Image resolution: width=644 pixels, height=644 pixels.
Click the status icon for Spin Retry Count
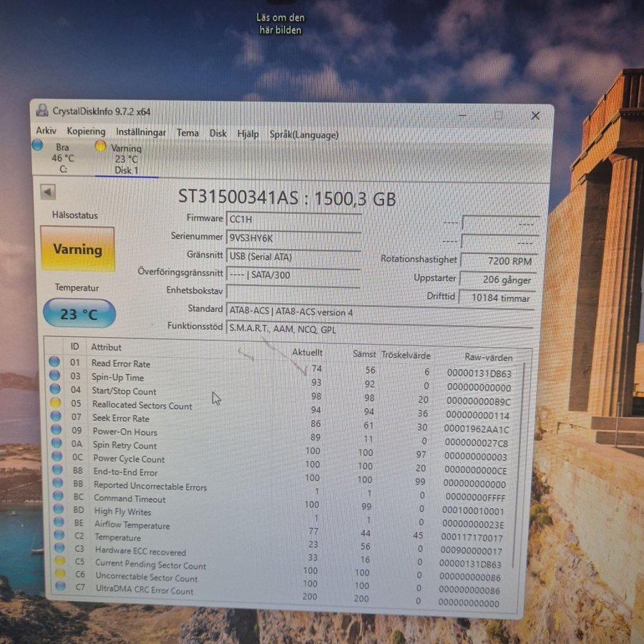coord(57,443)
